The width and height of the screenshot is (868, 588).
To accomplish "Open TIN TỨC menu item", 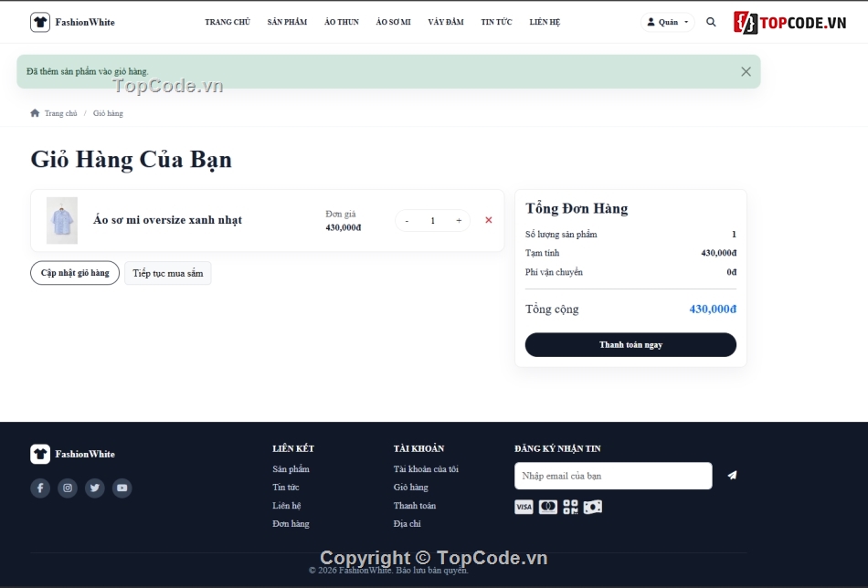I will click(496, 22).
